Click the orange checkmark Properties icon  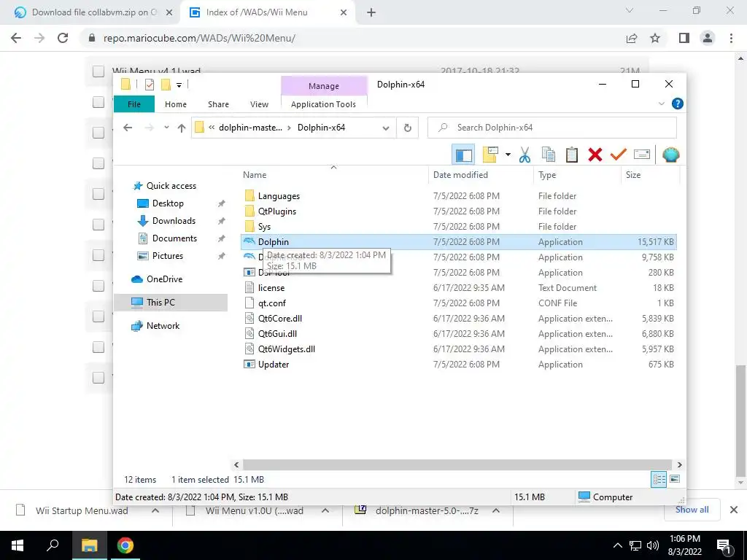(x=619, y=155)
